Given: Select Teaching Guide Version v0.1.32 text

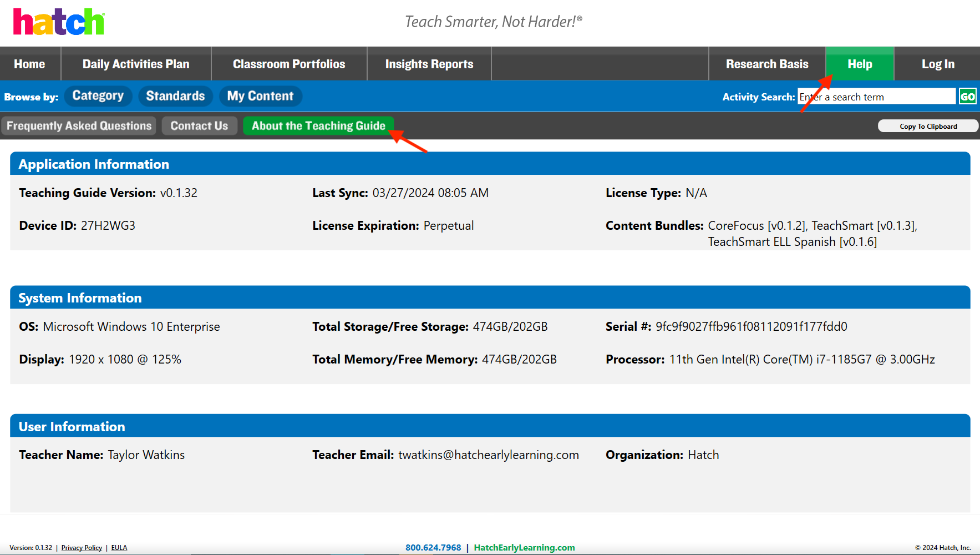Looking at the screenshot, I should [108, 193].
